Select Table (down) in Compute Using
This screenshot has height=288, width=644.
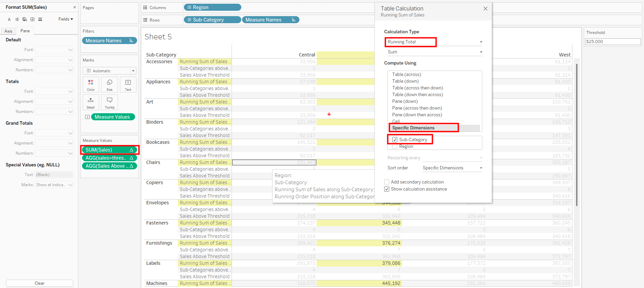pyautogui.click(x=405, y=81)
